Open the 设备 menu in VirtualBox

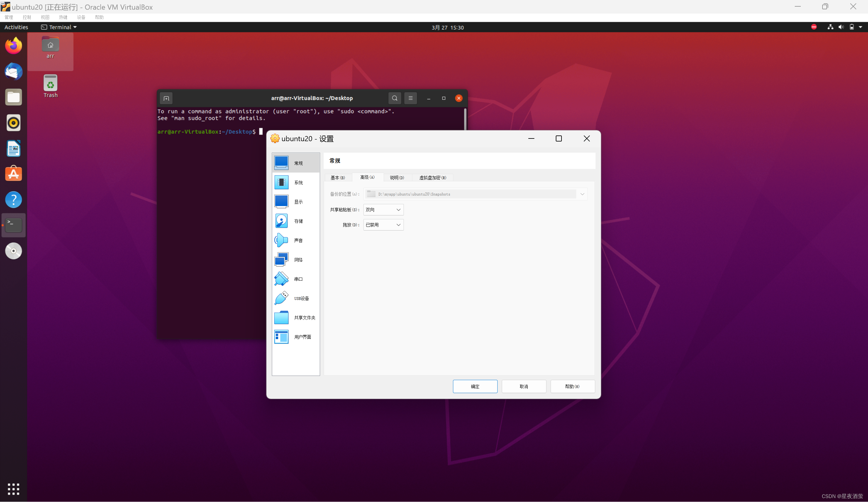81,17
